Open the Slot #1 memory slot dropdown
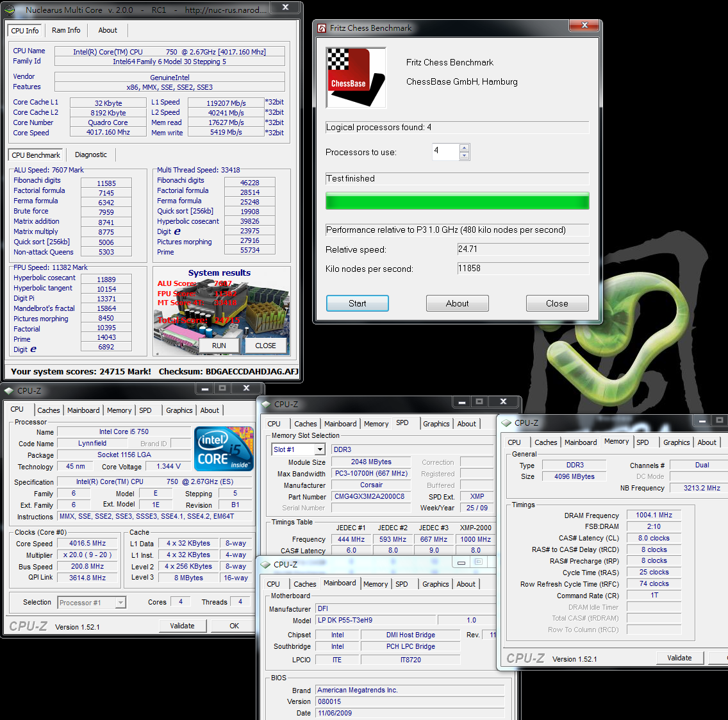The image size is (728, 720). (x=320, y=449)
